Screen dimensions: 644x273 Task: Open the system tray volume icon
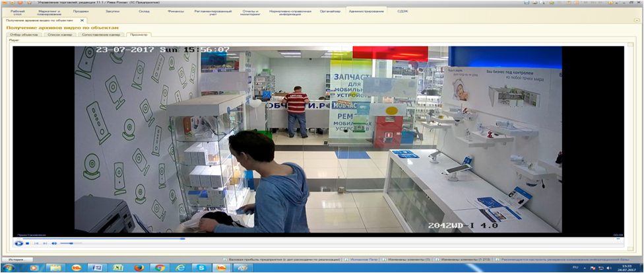(x=608, y=268)
